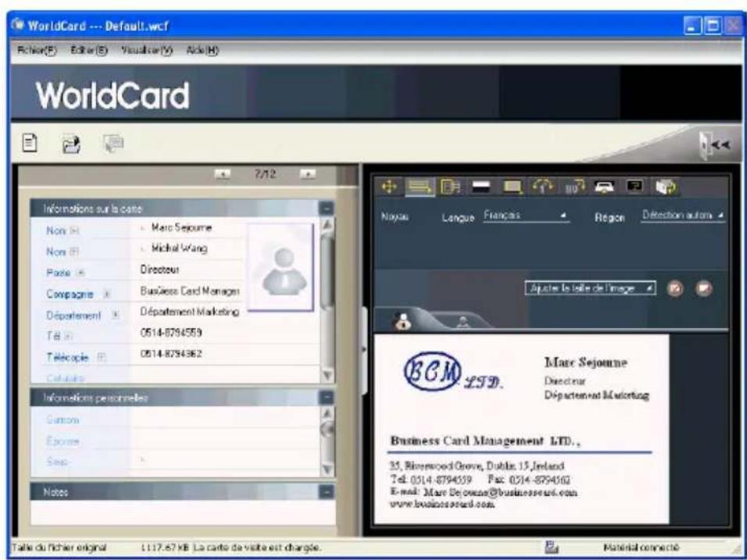This screenshot has height=560, width=747.
Task: Collapse the Informations sur la carte section
Action: [327, 208]
